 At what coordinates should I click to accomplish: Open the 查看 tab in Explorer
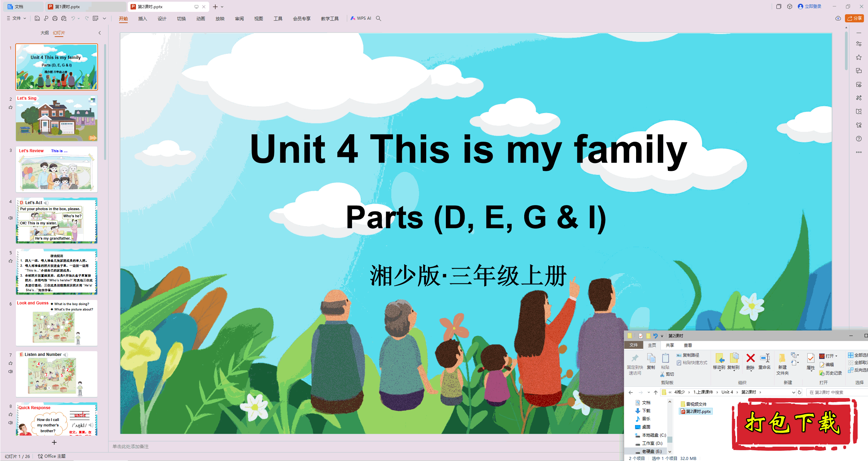(x=688, y=345)
